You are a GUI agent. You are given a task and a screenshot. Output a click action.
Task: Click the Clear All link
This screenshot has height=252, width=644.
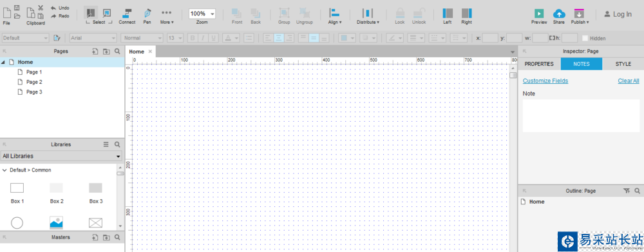pyautogui.click(x=629, y=81)
